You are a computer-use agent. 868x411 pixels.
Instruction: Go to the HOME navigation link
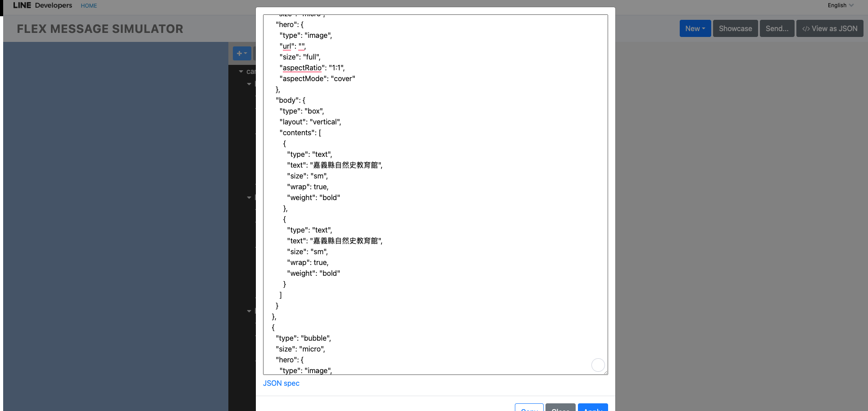[x=89, y=6]
